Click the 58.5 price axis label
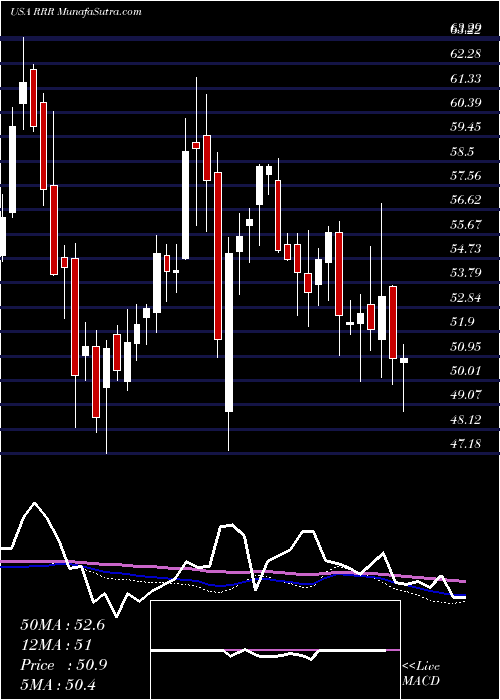This screenshot has height=700, width=500. (462, 152)
